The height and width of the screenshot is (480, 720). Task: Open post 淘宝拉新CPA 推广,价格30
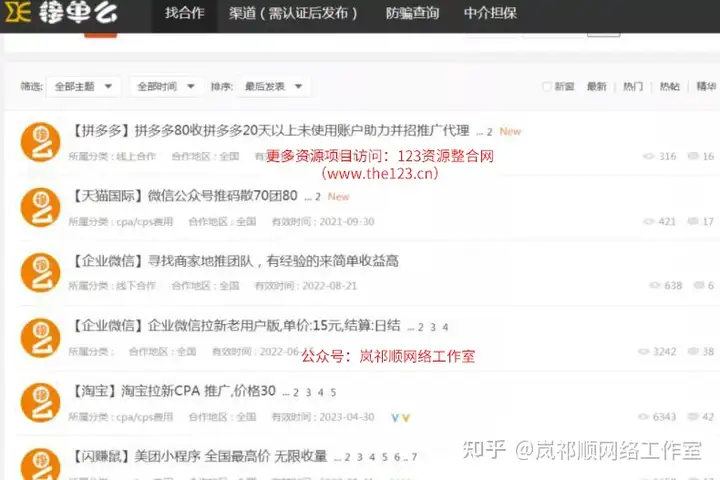pos(198,391)
